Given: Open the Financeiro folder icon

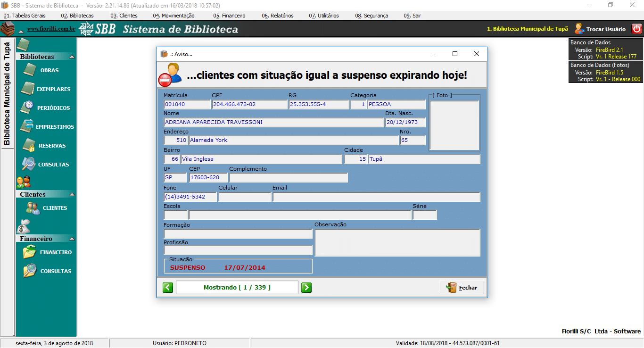Looking at the screenshot, I should (x=30, y=252).
